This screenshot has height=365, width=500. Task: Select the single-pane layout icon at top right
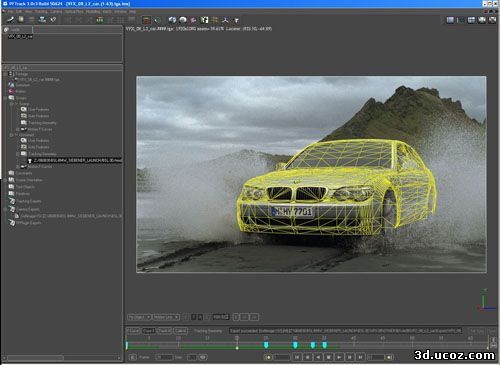click(x=450, y=20)
